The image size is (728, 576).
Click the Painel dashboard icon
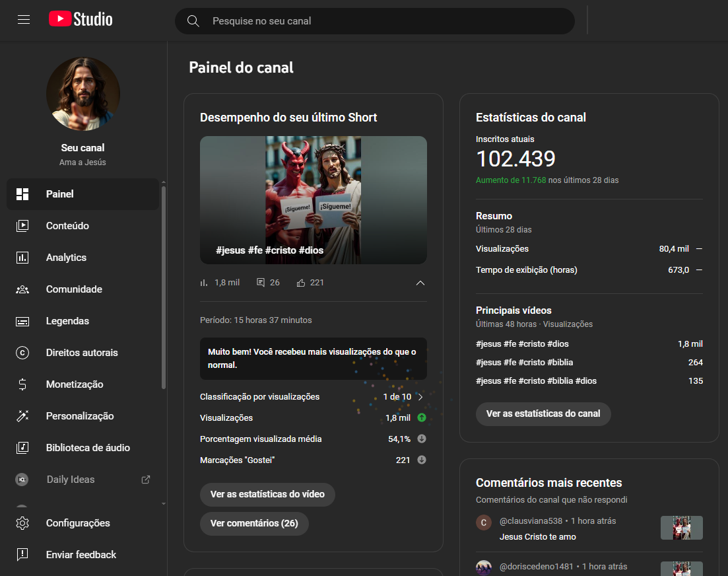[x=22, y=194]
